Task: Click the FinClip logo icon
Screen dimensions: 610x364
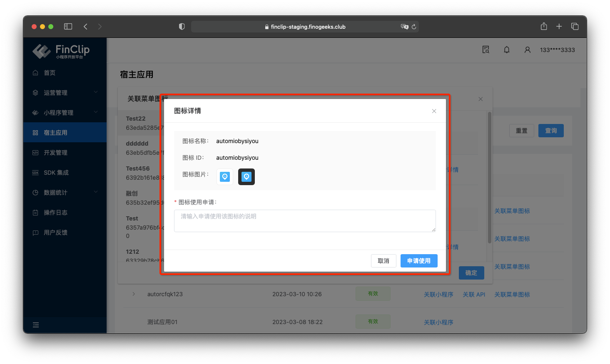Action: click(x=41, y=50)
